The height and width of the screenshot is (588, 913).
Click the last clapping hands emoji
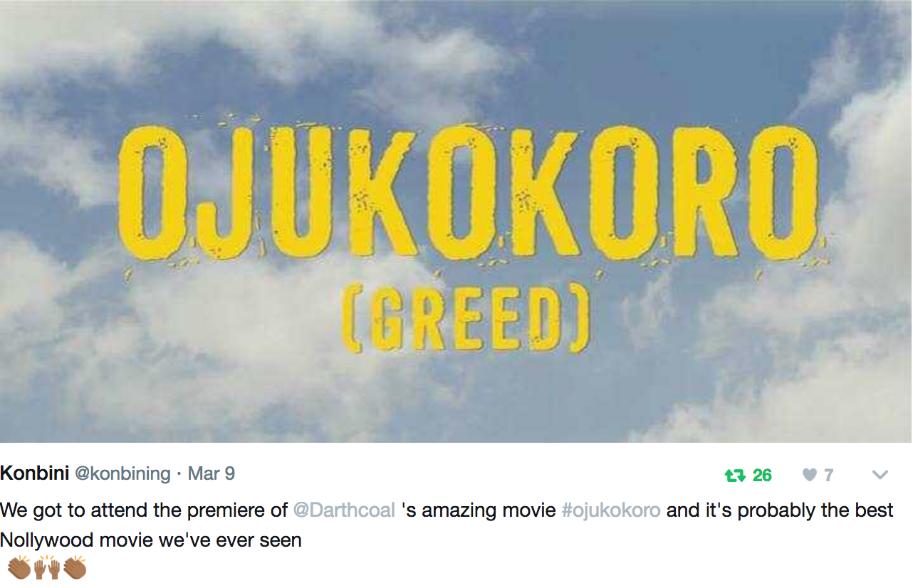75,567
